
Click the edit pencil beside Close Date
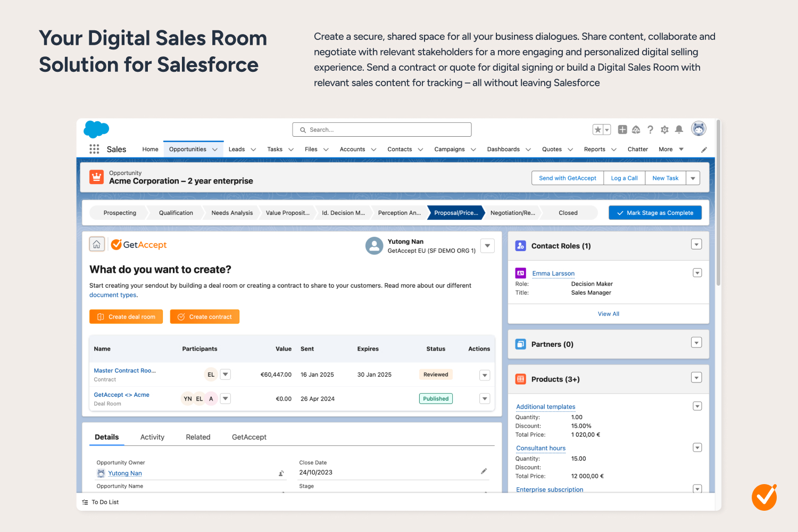click(x=484, y=471)
